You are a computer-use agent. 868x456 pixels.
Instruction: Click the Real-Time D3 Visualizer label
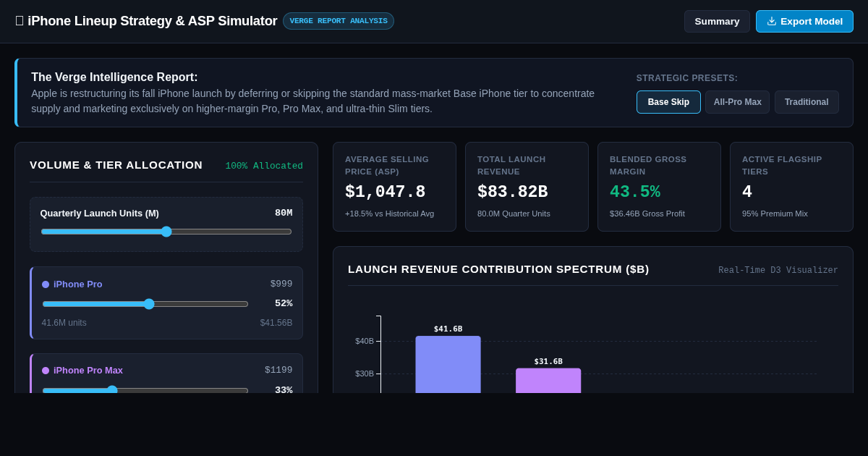click(x=778, y=271)
